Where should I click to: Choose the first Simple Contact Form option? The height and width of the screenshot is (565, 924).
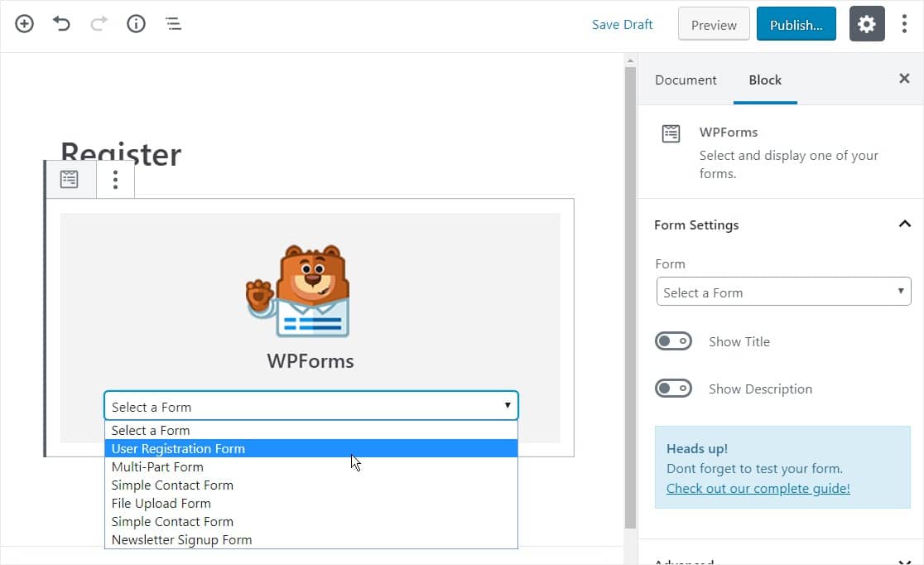(x=311, y=485)
